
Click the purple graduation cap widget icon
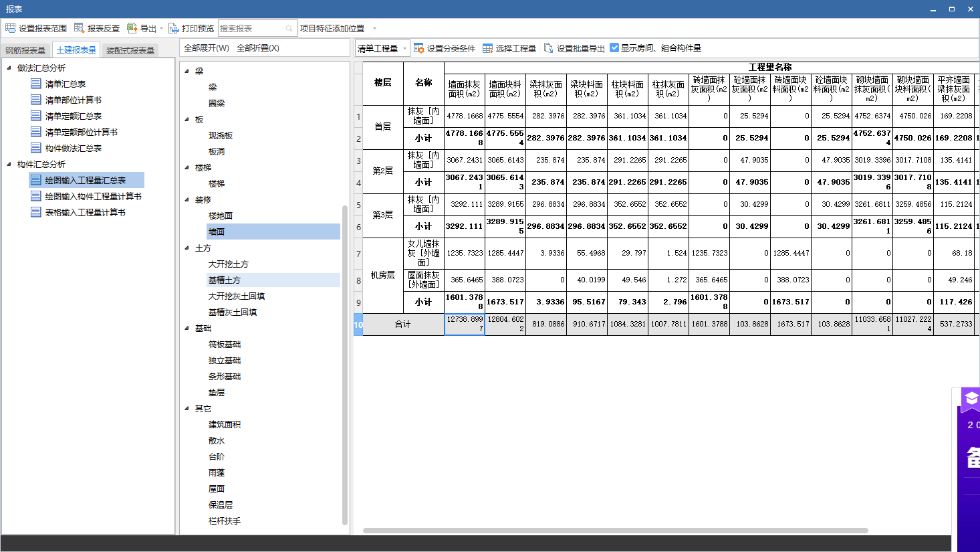click(x=971, y=400)
